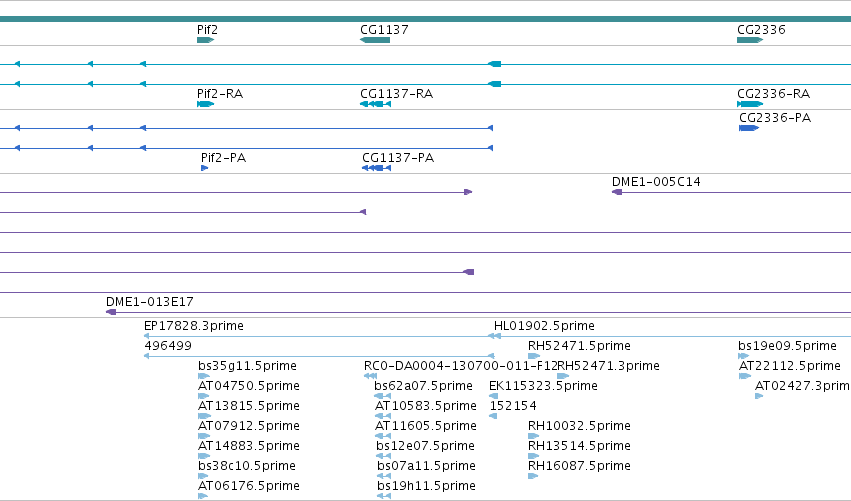Click the Pif2 gene label
Image resolution: width=851 pixels, height=501 pixels.
[207, 30]
